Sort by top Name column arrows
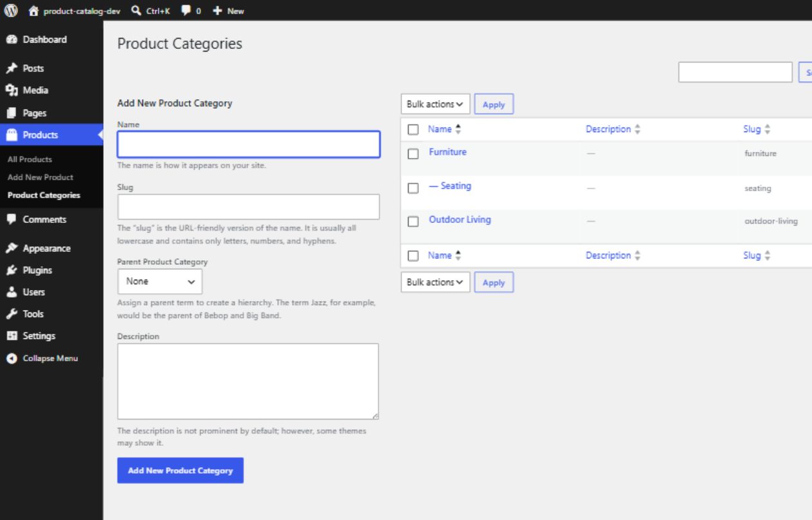Viewport: 812px width, 520px height. pyautogui.click(x=458, y=130)
